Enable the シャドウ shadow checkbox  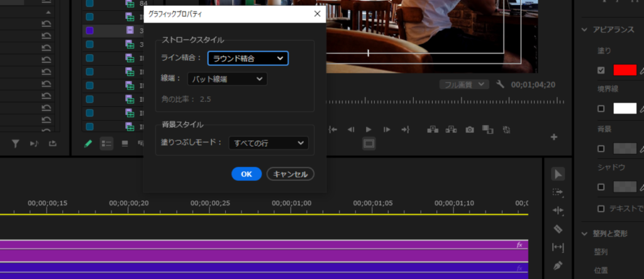[601, 187]
